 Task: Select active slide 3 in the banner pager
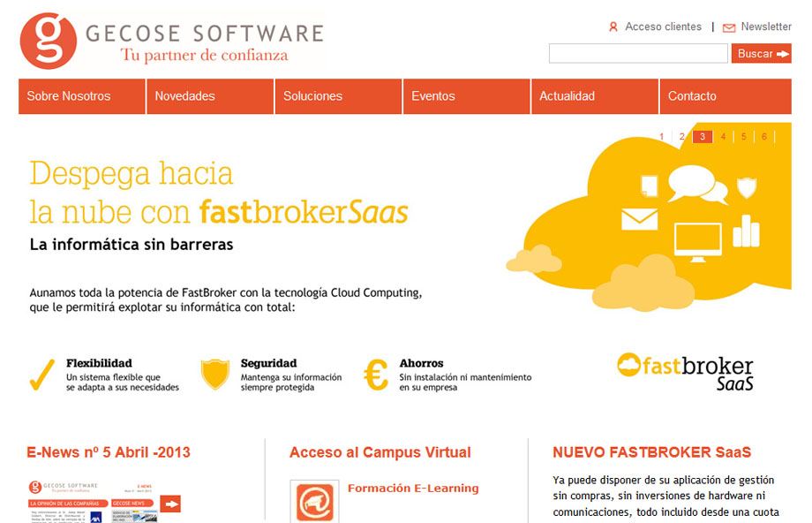703,137
